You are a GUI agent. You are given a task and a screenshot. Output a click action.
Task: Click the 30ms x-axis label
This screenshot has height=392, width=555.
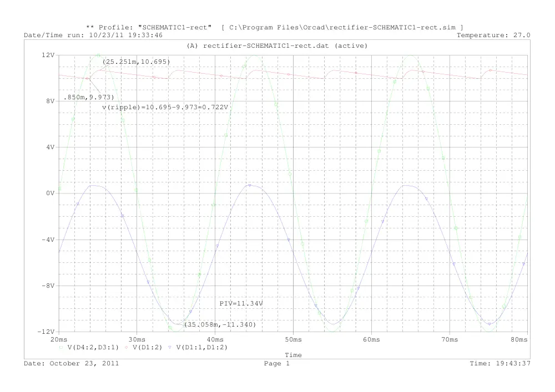pyautogui.click(x=137, y=339)
